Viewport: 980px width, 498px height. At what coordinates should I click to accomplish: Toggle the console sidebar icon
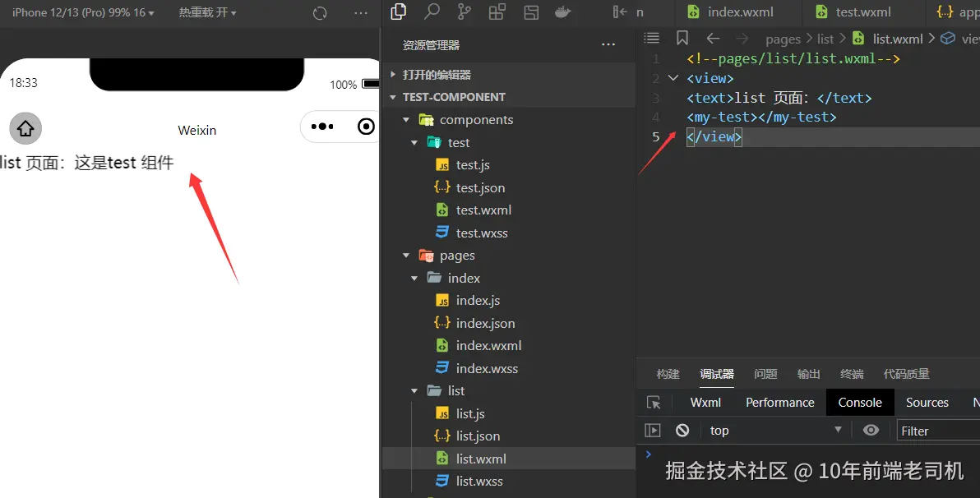pyautogui.click(x=653, y=431)
